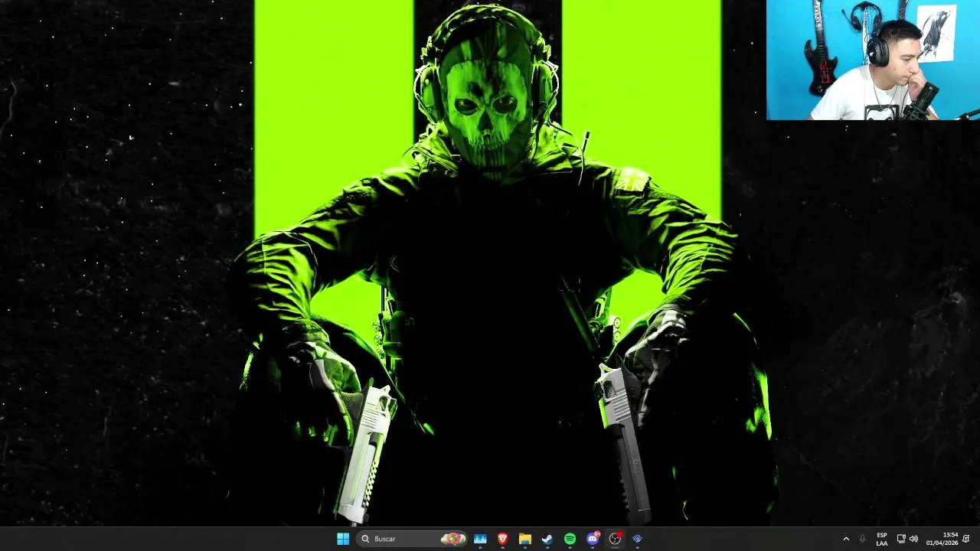Open the volume speaker tray icon
This screenshot has width=980, height=551.
tap(913, 539)
